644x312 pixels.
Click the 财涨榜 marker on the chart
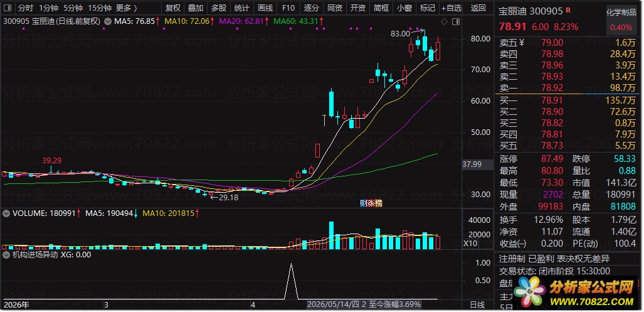[371, 203]
